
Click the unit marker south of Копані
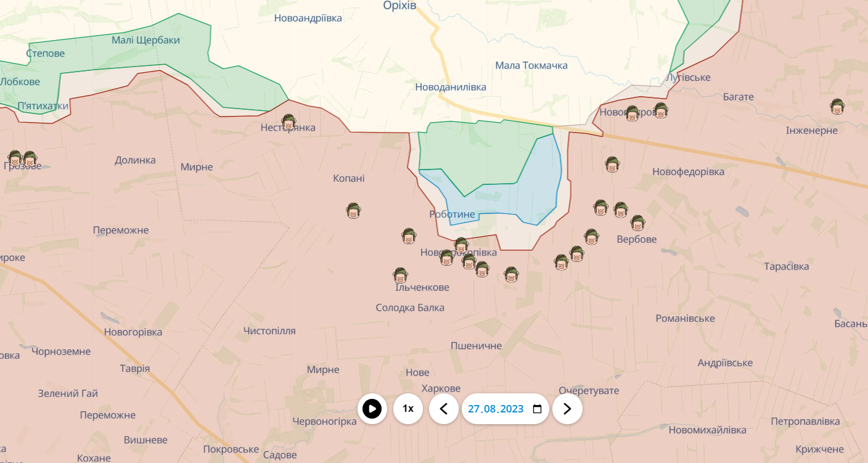point(353,211)
